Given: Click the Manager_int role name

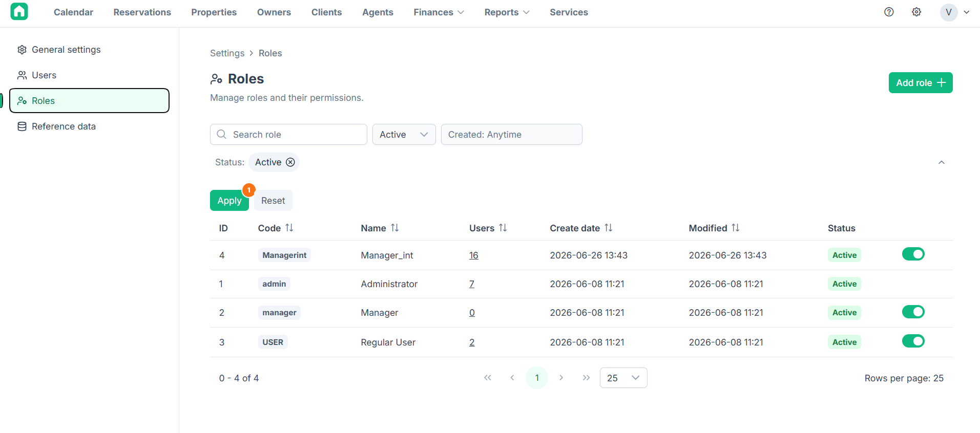Looking at the screenshot, I should pyautogui.click(x=387, y=255).
